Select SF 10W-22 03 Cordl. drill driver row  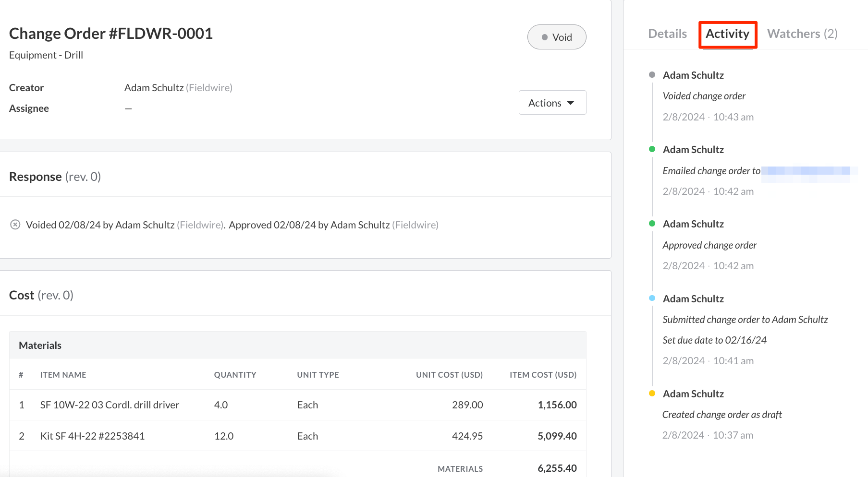click(110, 405)
